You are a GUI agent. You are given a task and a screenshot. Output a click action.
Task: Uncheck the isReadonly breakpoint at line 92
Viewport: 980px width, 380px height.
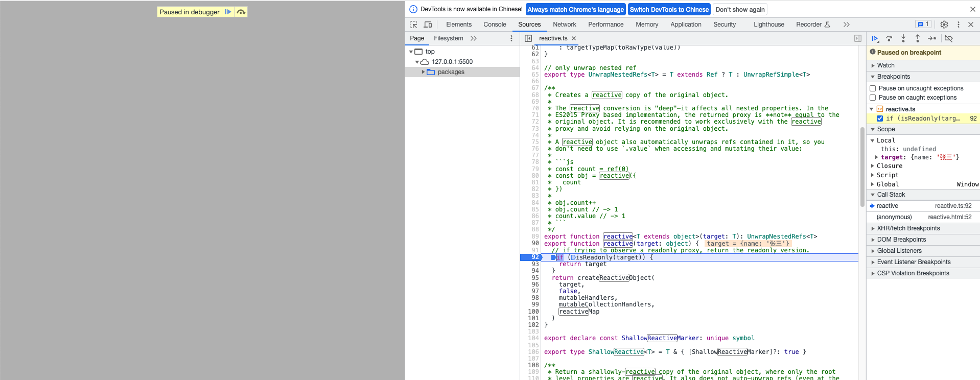click(x=880, y=118)
